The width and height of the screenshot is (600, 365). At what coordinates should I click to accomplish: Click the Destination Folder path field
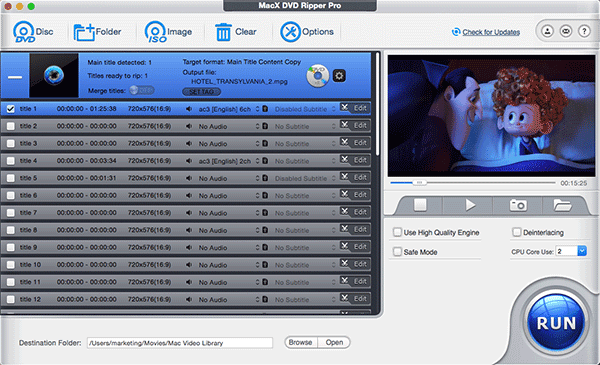180,343
